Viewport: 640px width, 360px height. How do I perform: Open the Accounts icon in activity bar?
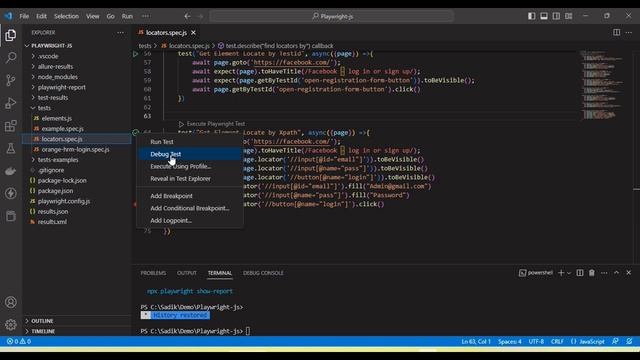tap(11, 302)
